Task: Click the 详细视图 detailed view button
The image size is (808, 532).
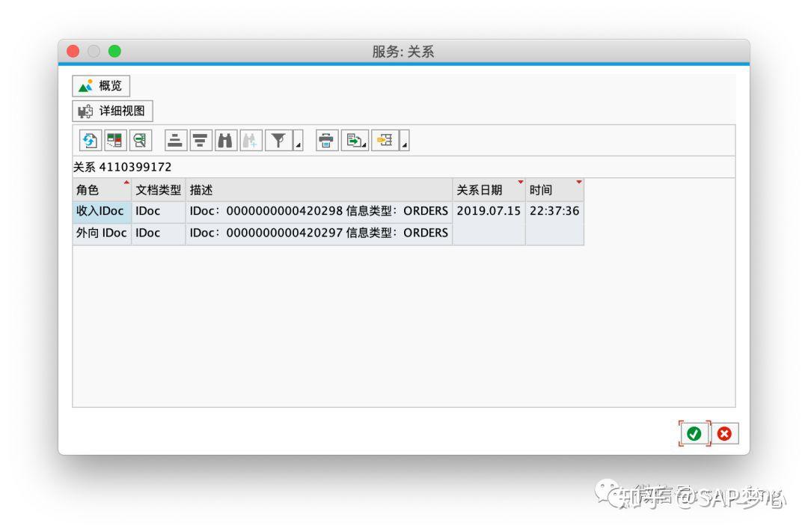Action: point(112,111)
